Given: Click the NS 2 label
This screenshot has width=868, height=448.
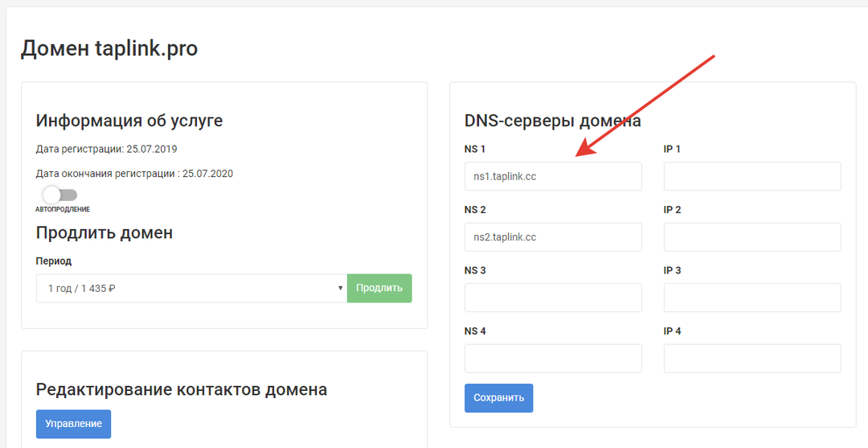Looking at the screenshot, I should click(x=475, y=210).
